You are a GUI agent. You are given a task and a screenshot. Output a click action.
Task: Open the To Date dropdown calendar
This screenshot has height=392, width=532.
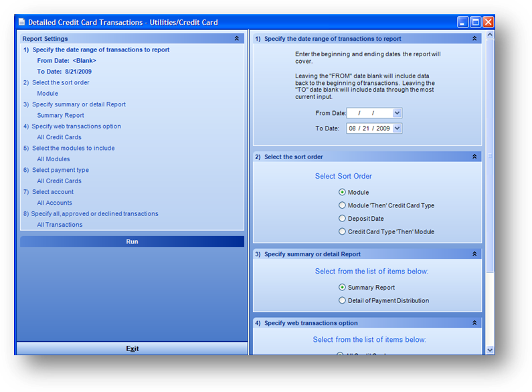(x=397, y=128)
